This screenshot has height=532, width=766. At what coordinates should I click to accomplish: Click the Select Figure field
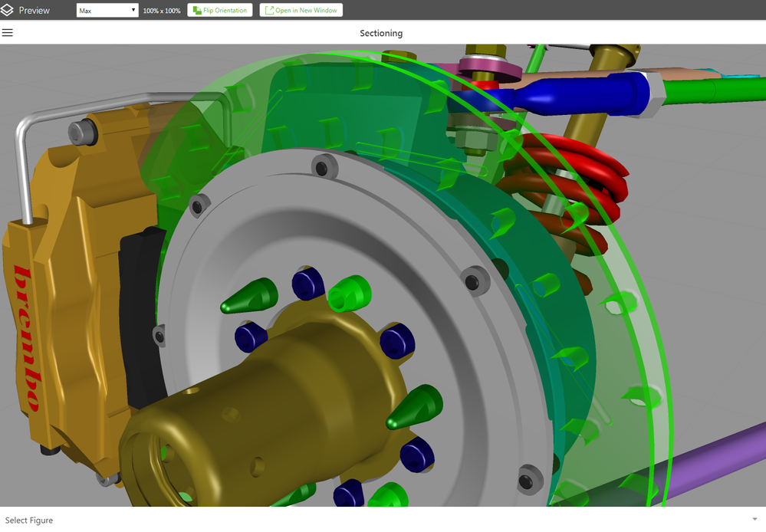(x=383, y=520)
